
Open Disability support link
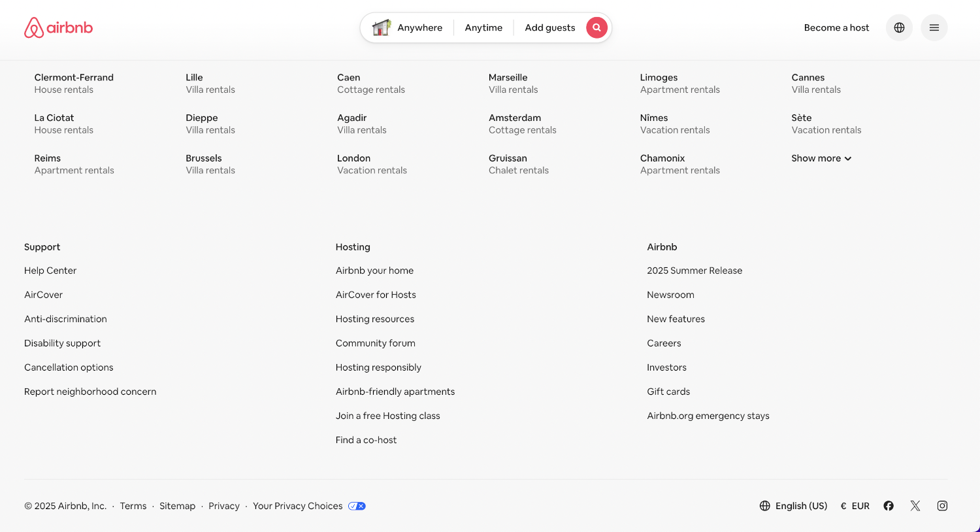pyautogui.click(x=62, y=343)
